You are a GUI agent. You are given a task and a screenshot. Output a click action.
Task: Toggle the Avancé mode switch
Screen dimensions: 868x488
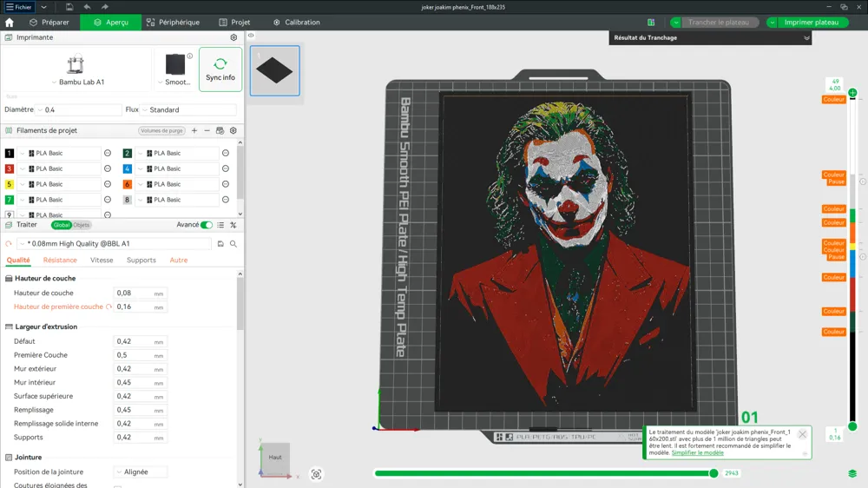tap(206, 225)
